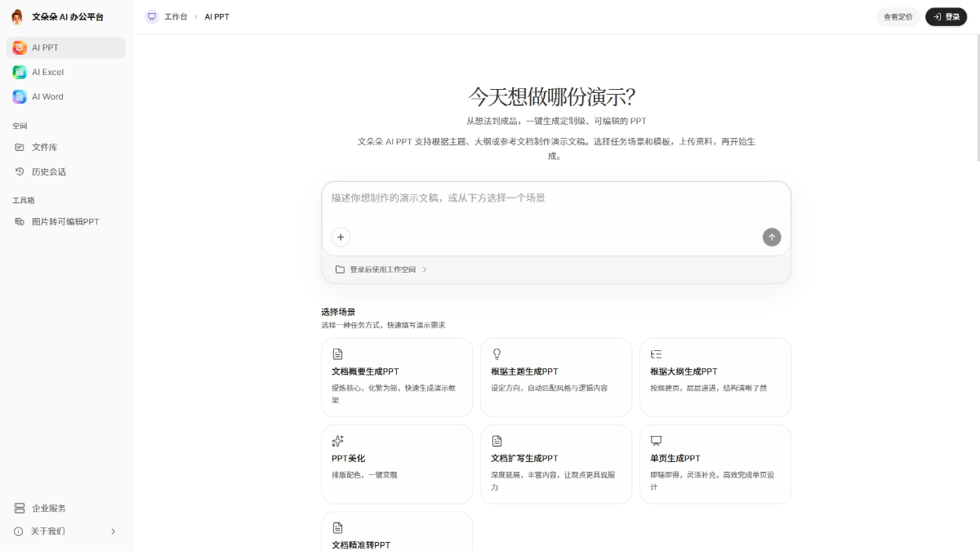This screenshot has height=551, width=980.
Task: Click 设定方向，自动匹配风格与逻辑内容 description
Action: [x=550, y=389]
